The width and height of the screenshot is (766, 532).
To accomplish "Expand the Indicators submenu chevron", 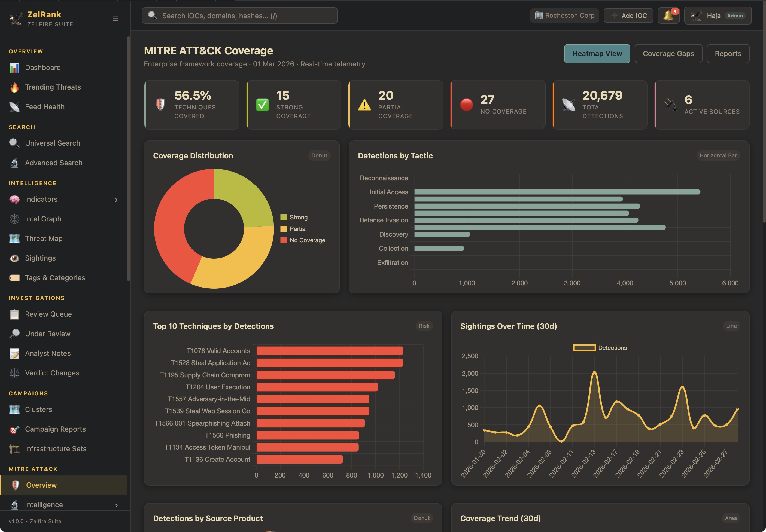I will (116, 200).
